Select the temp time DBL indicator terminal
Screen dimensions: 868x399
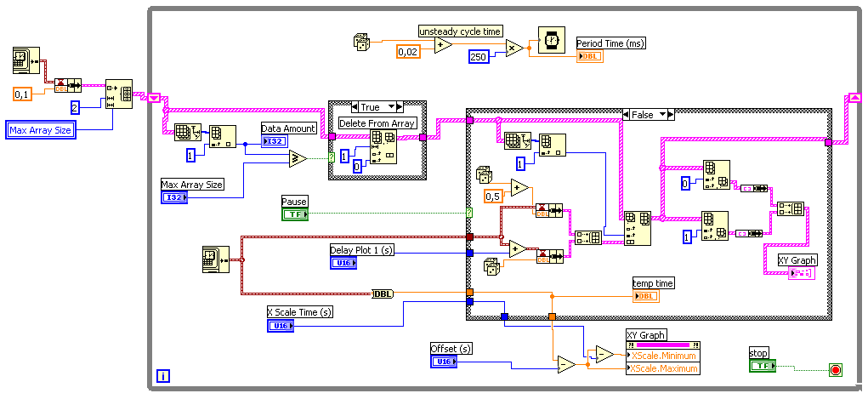coord(646,296)
